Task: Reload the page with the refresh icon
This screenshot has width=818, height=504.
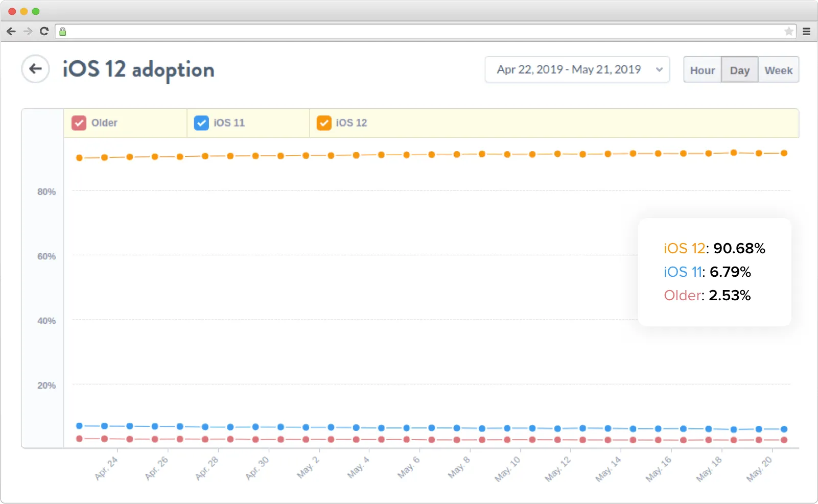Action: [x=44, y=31]
